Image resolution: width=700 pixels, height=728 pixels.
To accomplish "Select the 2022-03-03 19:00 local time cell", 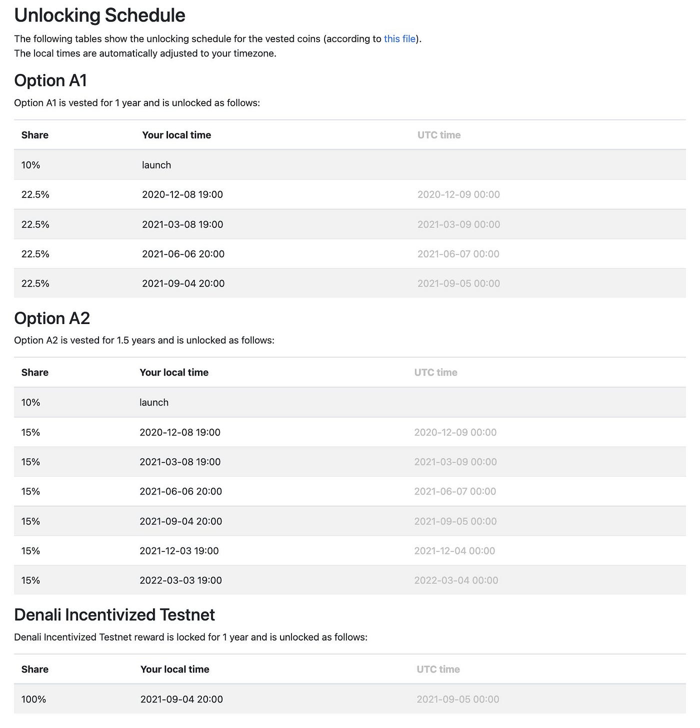I will pos(180,580).
